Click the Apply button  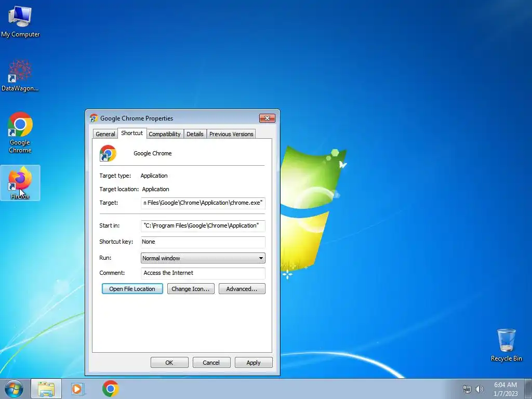point(254,362)
